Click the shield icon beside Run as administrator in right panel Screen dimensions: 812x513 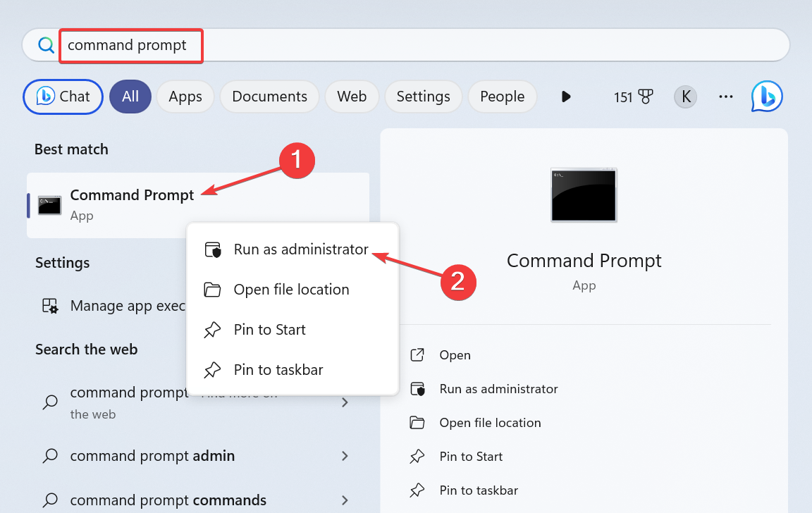point(417,389)
